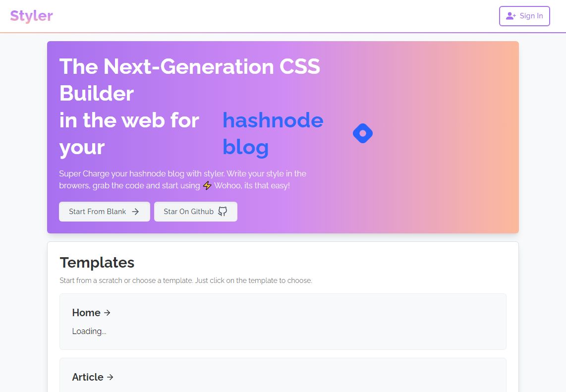This screenshot has width=566, height=392.
Task: Click the GitHub octocat icon
Action: (223, 212)
